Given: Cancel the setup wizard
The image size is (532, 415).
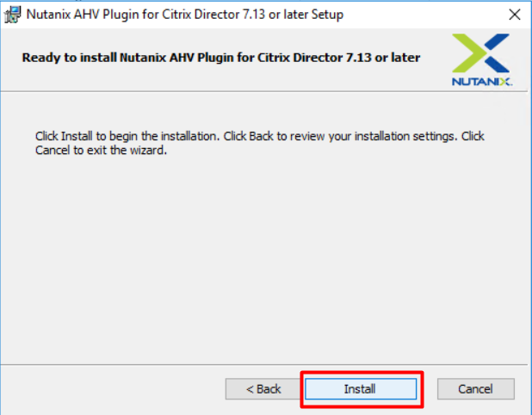Looking at the screenshot, I should [x=475, y=389].
